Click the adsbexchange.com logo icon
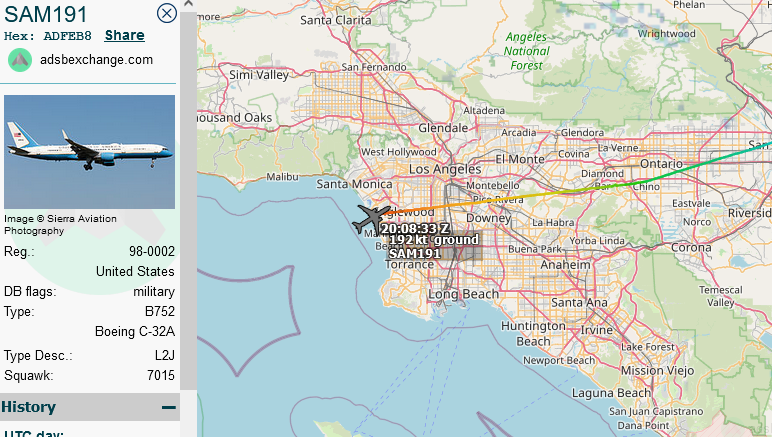The width and height of the screenshot is (772, 437). [x=20, y=60]
